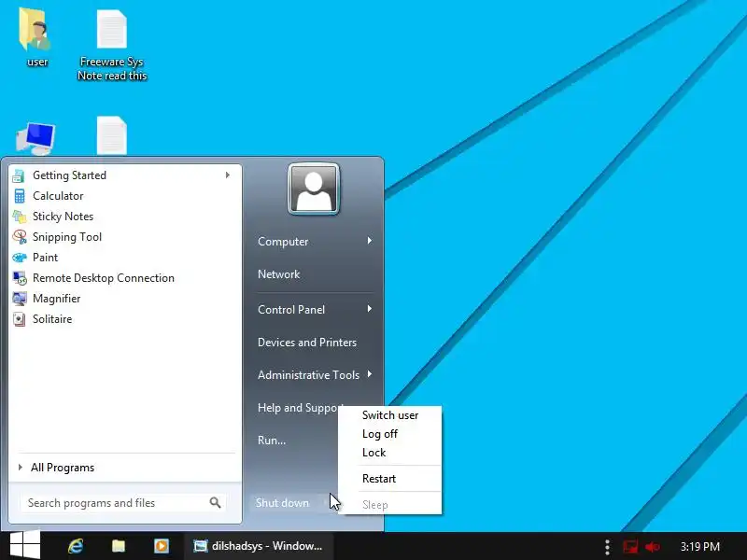The height and width of the screenshot is (560, 747).
Task: Click the red Action Center flag icon
Action: coord(630,547)
